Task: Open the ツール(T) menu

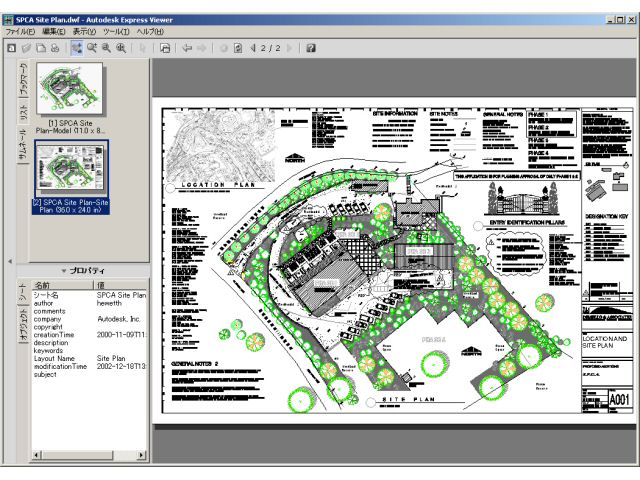Action: (116, 32)
